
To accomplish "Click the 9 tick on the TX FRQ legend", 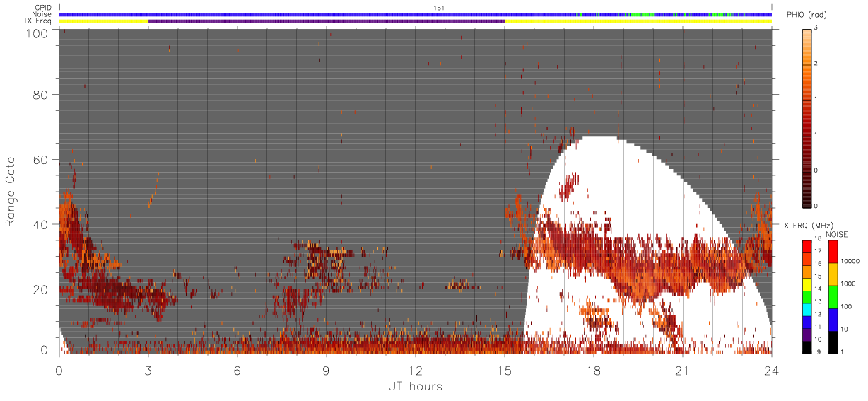I will [x=819, y=351].
